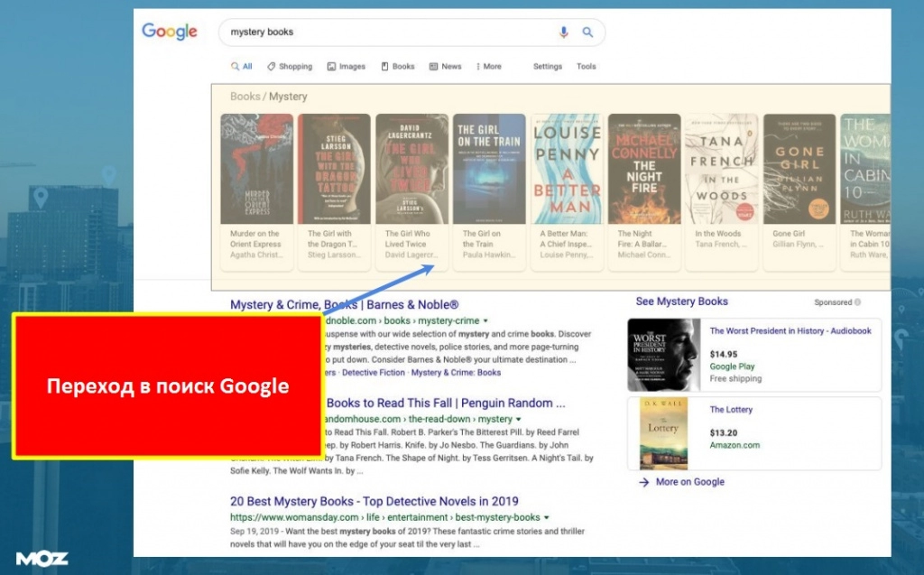Open The Girl on the Train cover
Screen dimensions: 924x575
[x=489, y=169]
